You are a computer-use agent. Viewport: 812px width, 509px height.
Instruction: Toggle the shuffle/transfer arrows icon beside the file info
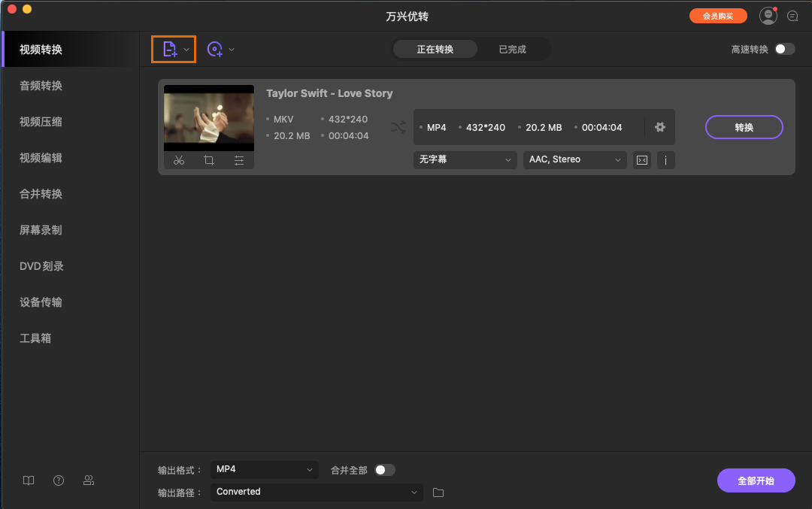pyautogui.click(x=398, y=127)
